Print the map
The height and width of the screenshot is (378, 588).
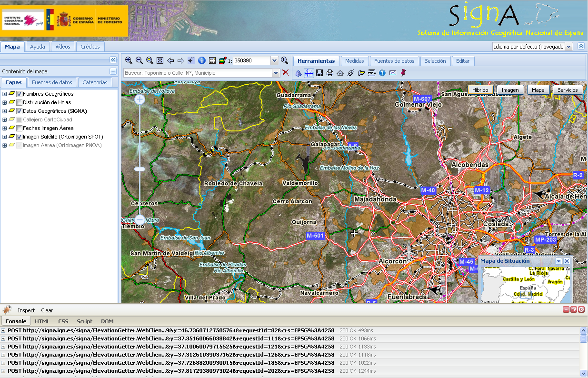[x=329, y=73]
